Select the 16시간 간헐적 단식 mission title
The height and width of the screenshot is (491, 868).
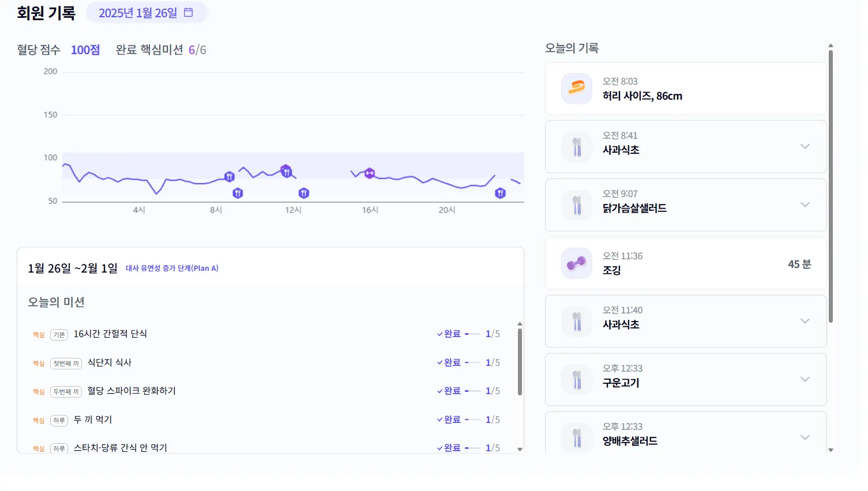tap(110, 334)
